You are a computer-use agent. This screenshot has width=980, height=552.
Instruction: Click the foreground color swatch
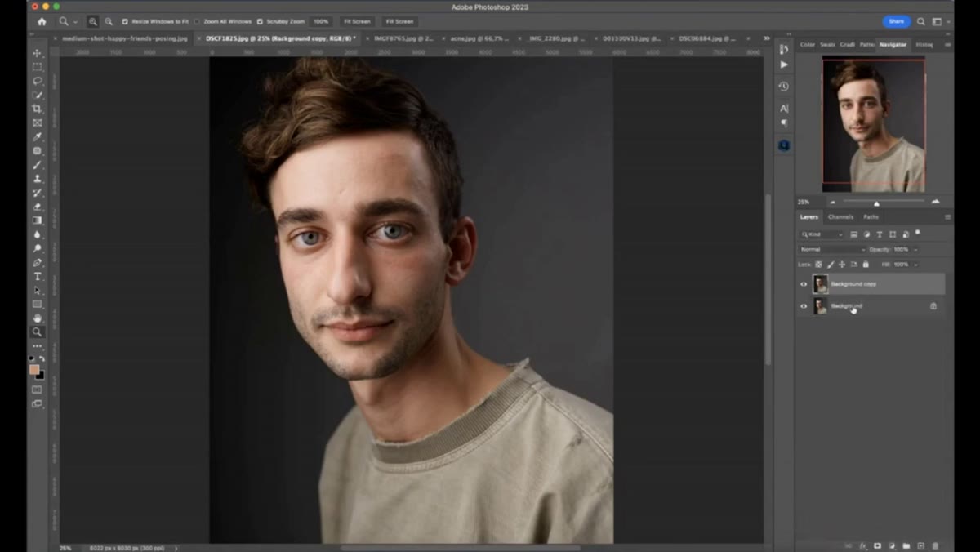(34, 370)
